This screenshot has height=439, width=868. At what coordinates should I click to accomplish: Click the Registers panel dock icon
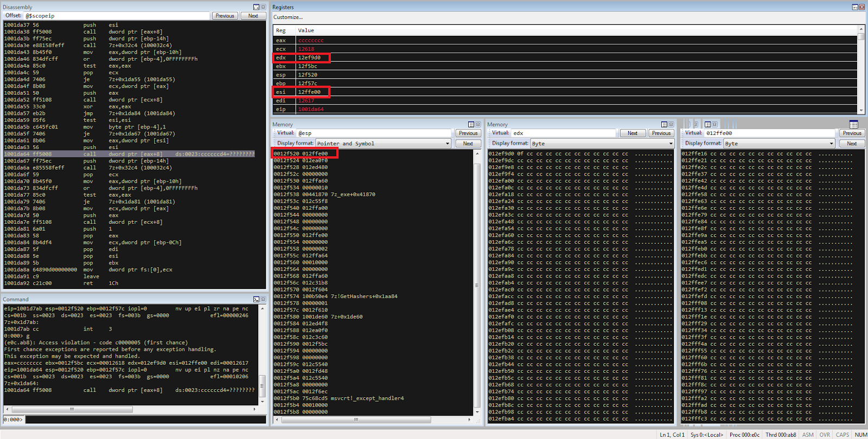coord(855,7)
